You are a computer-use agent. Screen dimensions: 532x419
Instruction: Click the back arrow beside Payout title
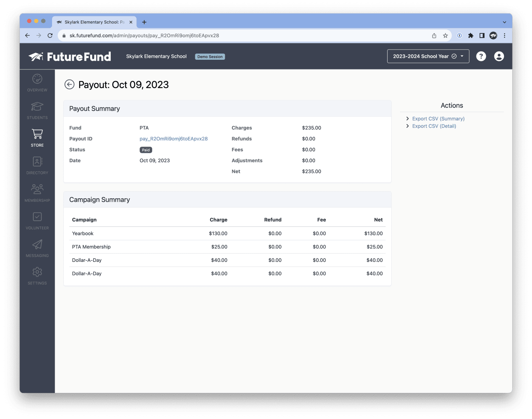70,85
